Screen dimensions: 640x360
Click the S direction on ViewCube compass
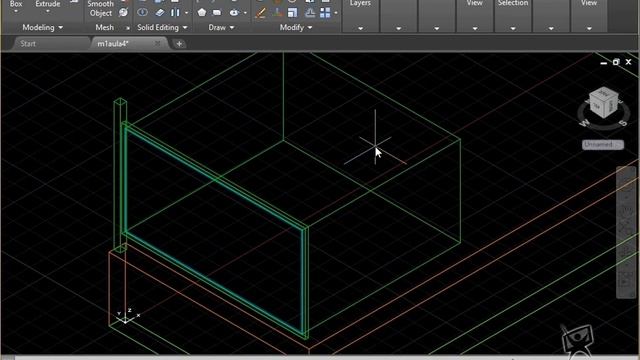(623, 122)
